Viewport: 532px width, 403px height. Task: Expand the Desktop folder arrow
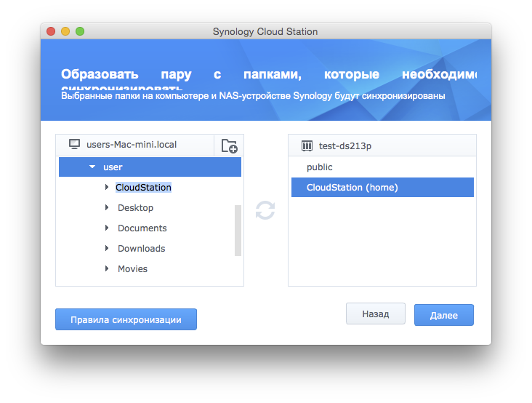pyautogui.click(x=107, y=207)
